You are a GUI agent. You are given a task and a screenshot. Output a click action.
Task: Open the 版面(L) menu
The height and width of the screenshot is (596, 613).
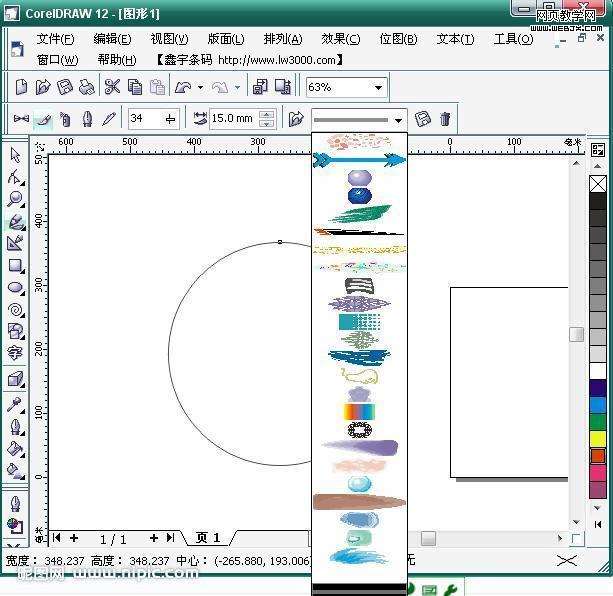pos(226,39)
